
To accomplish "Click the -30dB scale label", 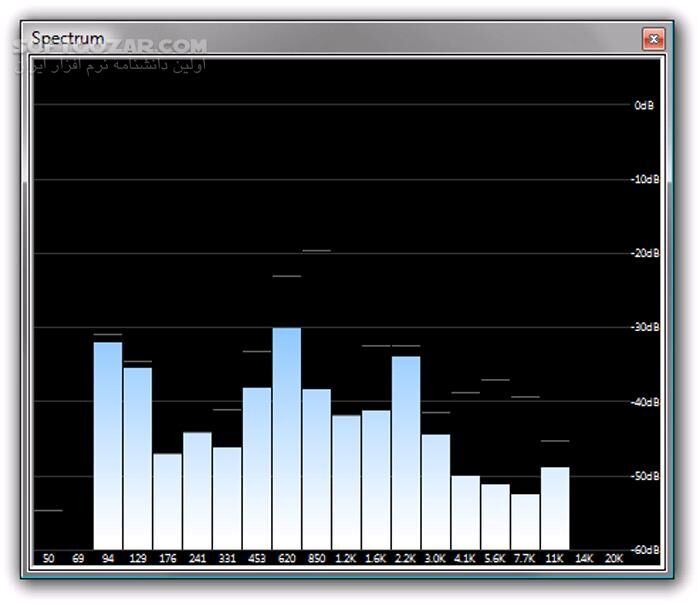I will click(643, 327).
